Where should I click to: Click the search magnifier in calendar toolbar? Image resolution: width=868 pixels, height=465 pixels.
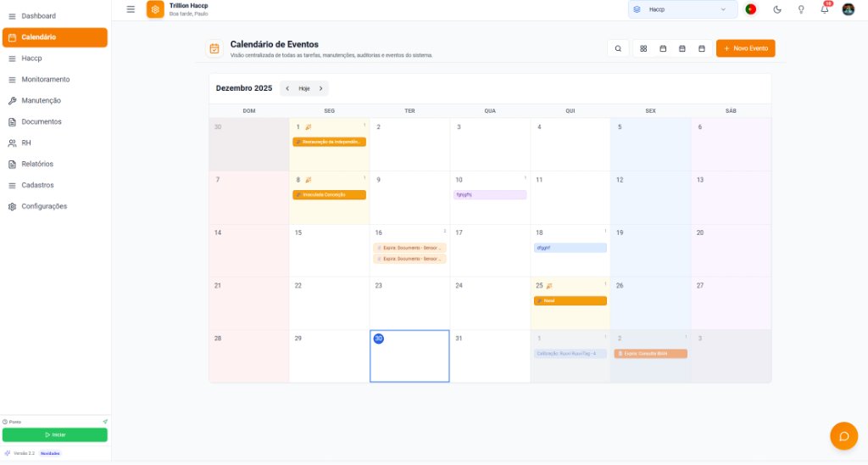tap(618, 48)
